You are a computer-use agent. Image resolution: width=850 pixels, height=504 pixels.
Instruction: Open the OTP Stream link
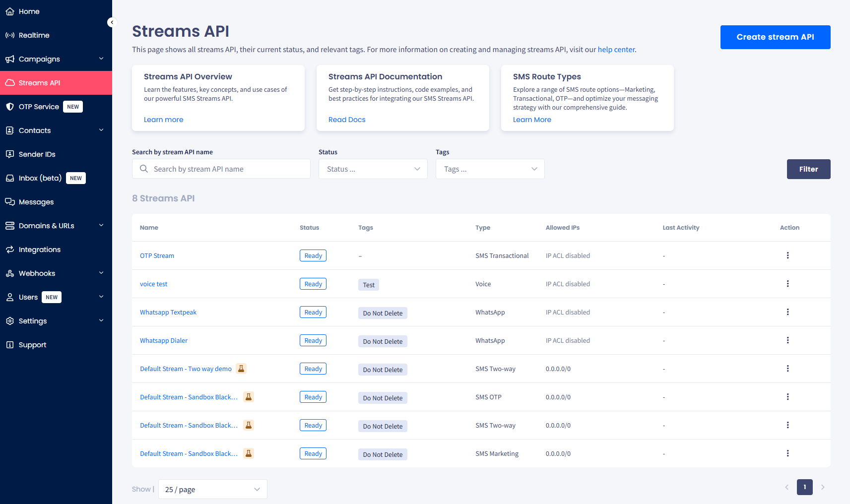coord(157,255)
